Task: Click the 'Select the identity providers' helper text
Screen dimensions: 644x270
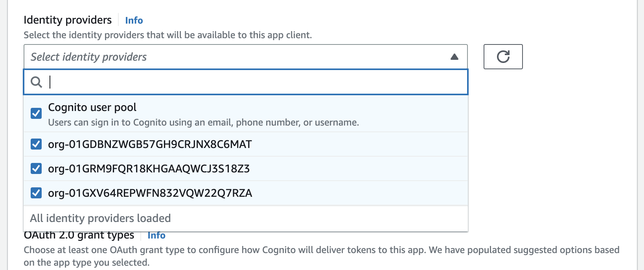Action: (167, 35)
